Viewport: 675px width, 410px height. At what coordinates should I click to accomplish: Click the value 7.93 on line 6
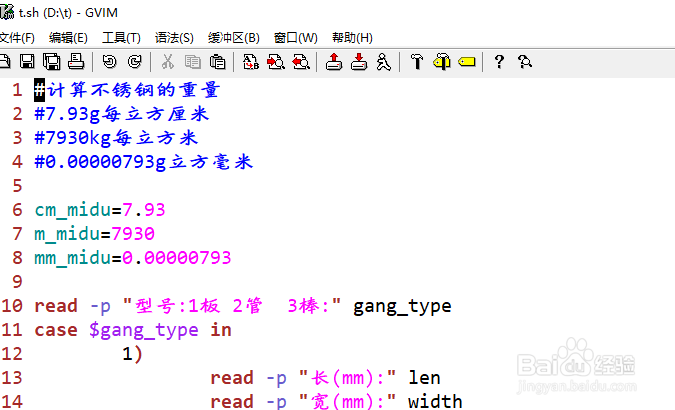click(144, 210)
